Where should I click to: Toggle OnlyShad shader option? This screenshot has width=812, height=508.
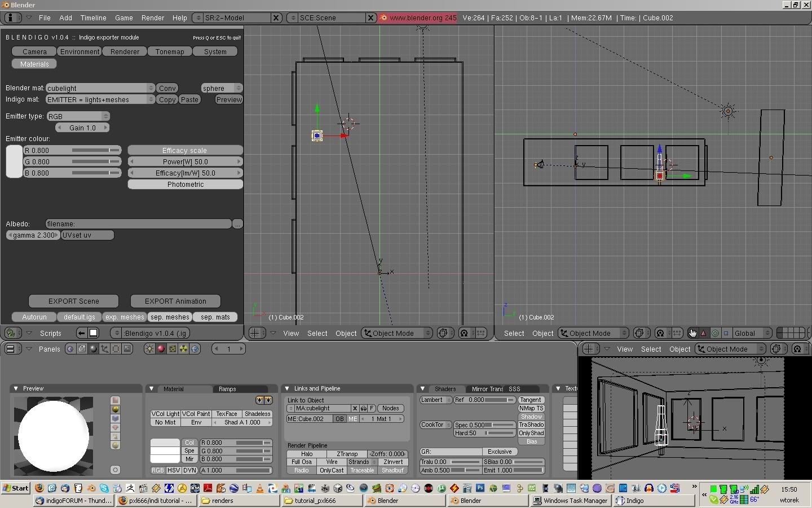pos(531,433)
